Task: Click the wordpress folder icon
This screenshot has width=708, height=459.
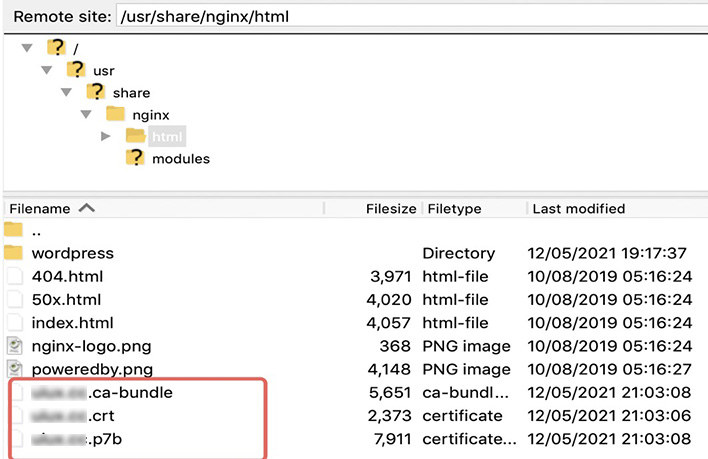Action: [14, 253]
